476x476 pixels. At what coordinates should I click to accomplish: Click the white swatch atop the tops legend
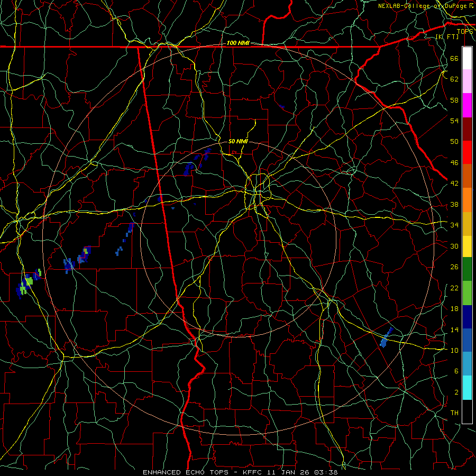(467, 58)
